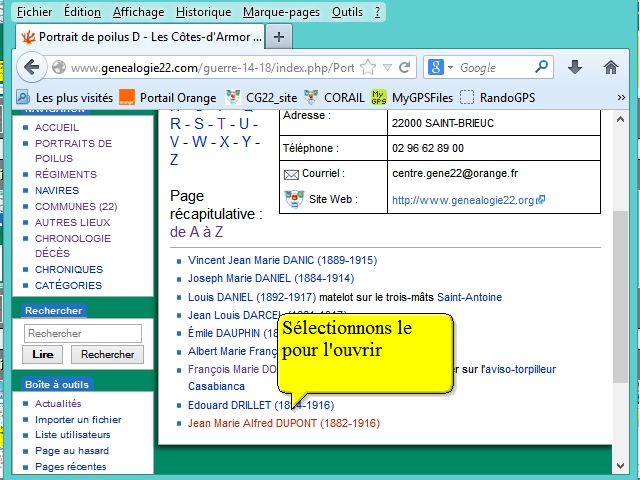The width and height of the screenshot is (640, 480).
Task: Click the Lire button
Action: pyautogui.click(x=42, y=354)
